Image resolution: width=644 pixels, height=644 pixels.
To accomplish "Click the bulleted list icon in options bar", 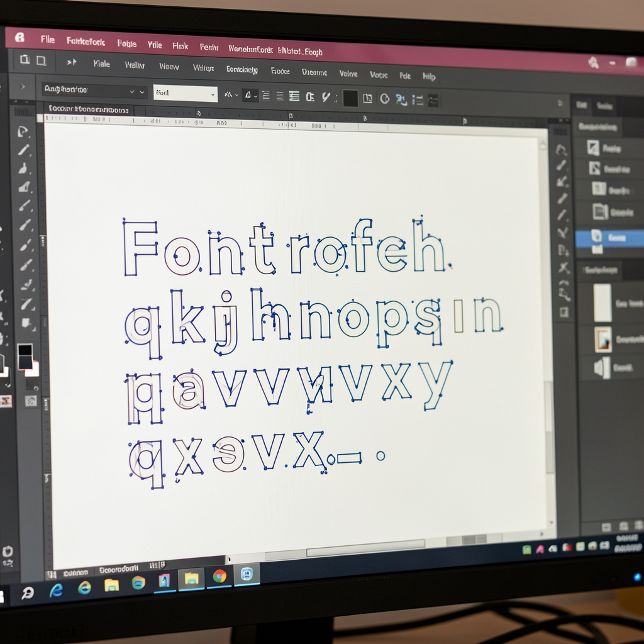I will point(418,100).
